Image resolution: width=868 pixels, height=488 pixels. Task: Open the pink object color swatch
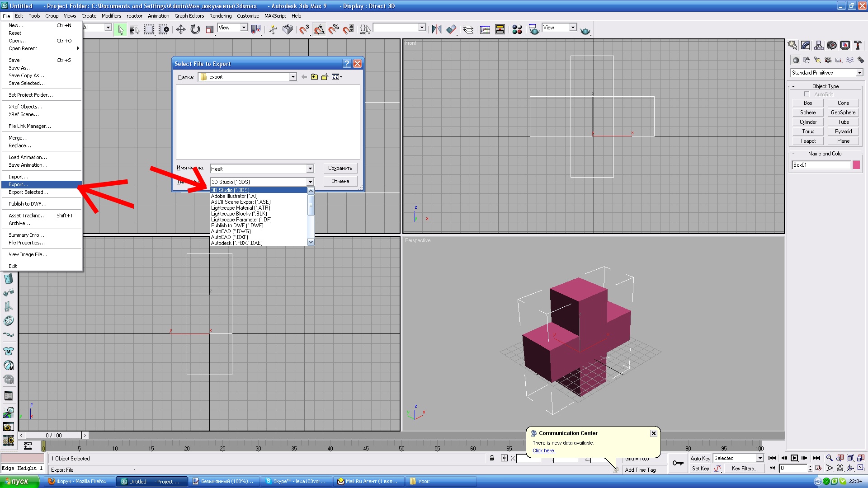(856, 165)
